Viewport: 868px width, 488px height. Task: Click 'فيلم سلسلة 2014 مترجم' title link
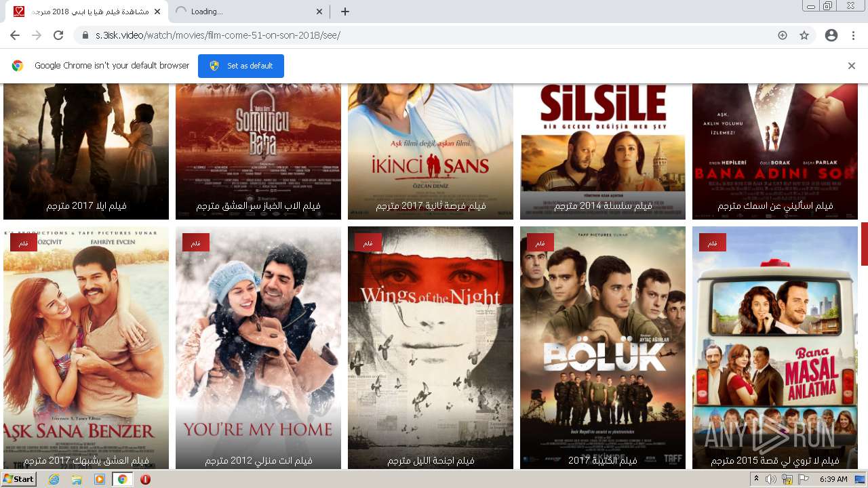coord(603,205)
